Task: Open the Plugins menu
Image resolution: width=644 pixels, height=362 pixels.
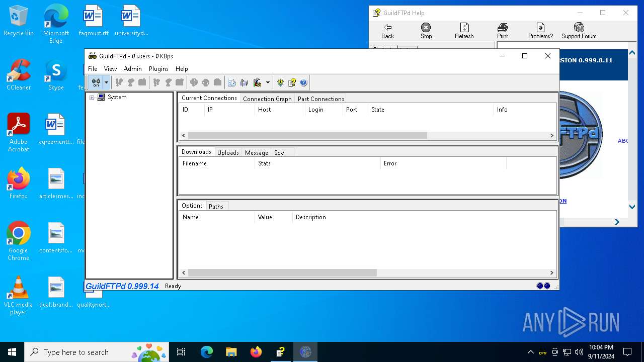Action: pyautogui.click(x=158, y=69)
